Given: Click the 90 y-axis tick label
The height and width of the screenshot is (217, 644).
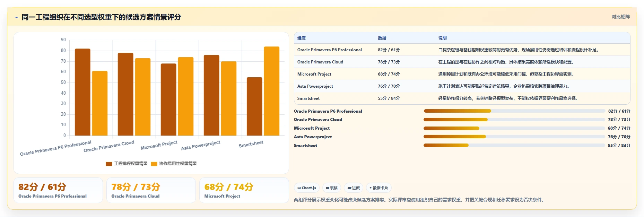Looking at the screenshot, I should [x=63, y=40].
